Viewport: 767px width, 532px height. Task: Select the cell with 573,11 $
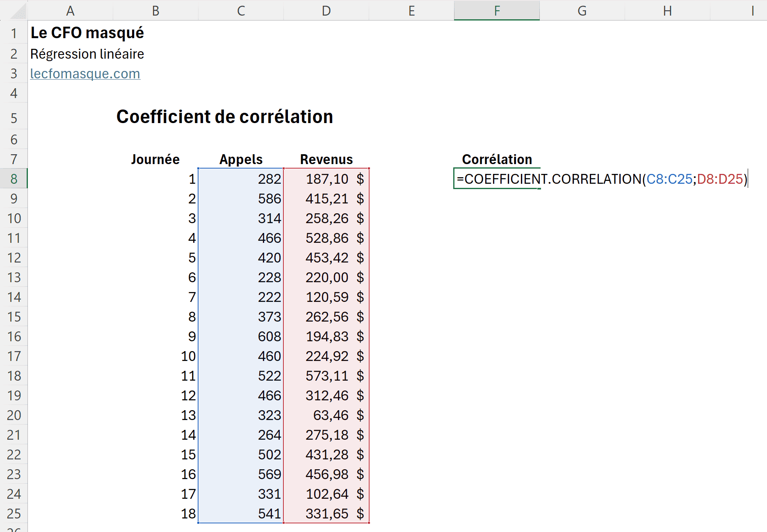pos(326,376)
